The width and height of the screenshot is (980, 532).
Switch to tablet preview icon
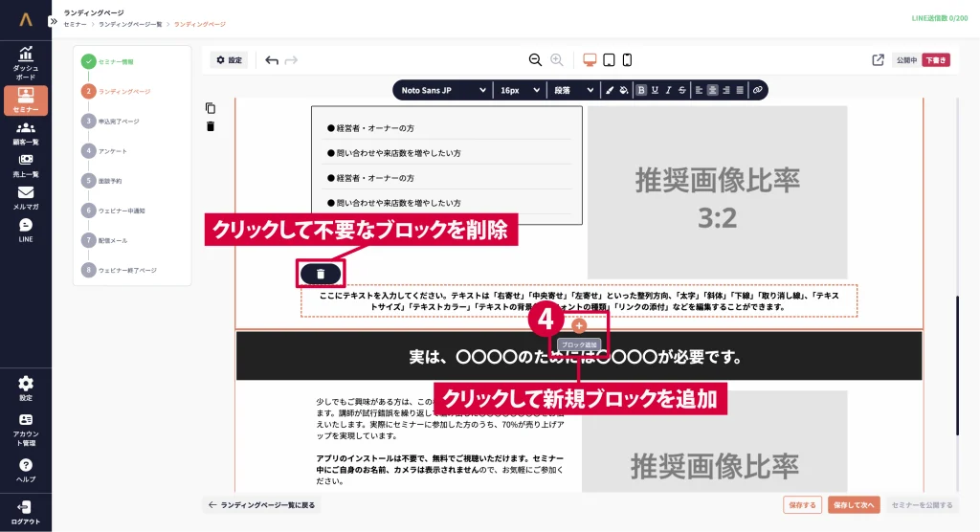click(609, 60)
